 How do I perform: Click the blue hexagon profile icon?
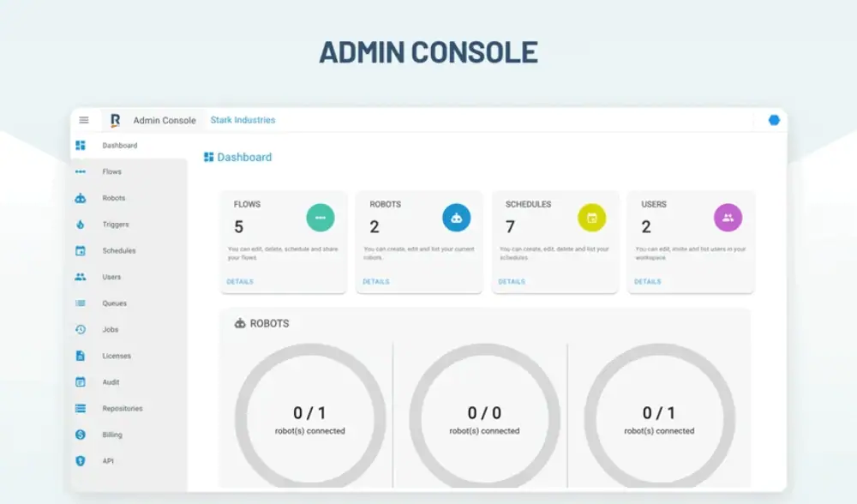[x=774, y=120]
